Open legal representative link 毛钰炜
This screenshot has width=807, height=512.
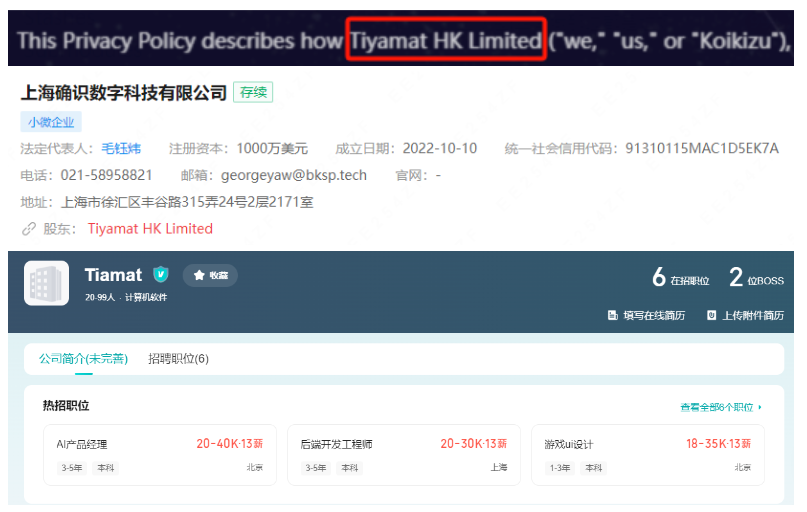(121, 149)
